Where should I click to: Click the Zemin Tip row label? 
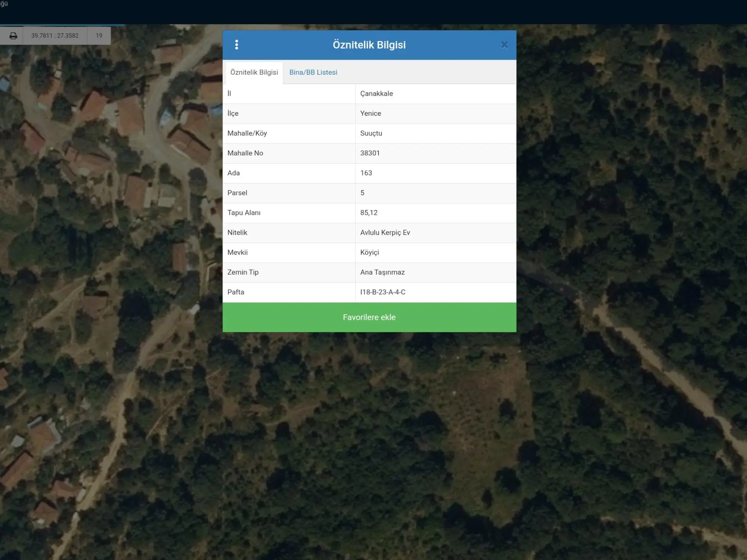(x=243, y=272)
